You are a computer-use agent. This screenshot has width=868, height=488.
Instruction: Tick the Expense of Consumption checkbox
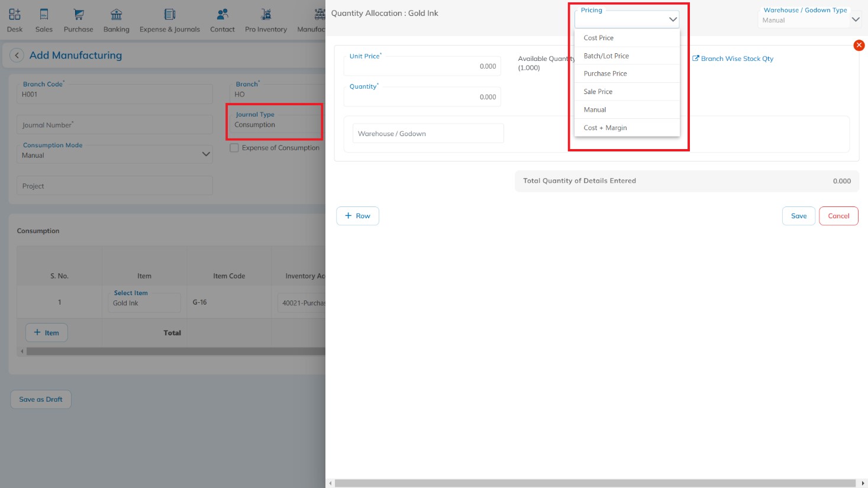[234, 148]
